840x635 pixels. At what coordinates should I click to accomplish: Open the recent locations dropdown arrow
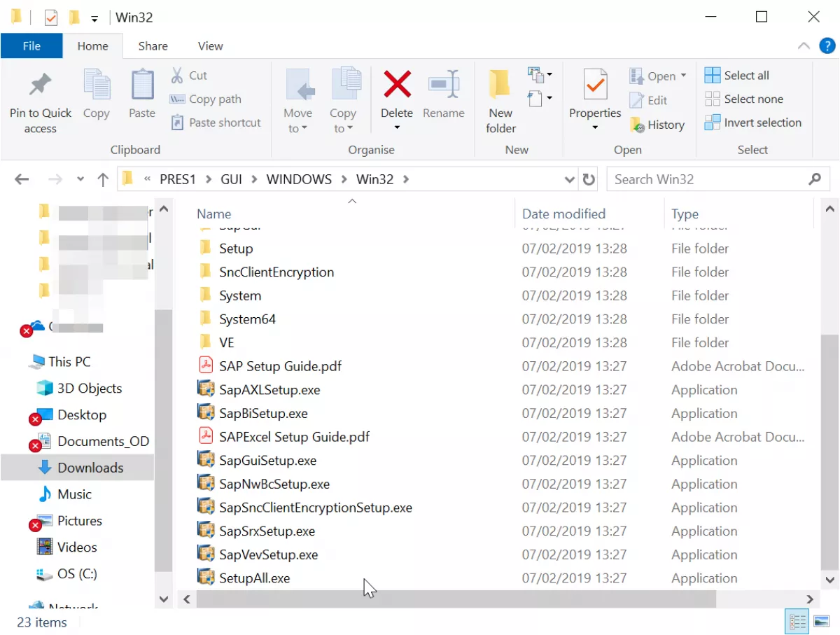click(x=80, y=179)
